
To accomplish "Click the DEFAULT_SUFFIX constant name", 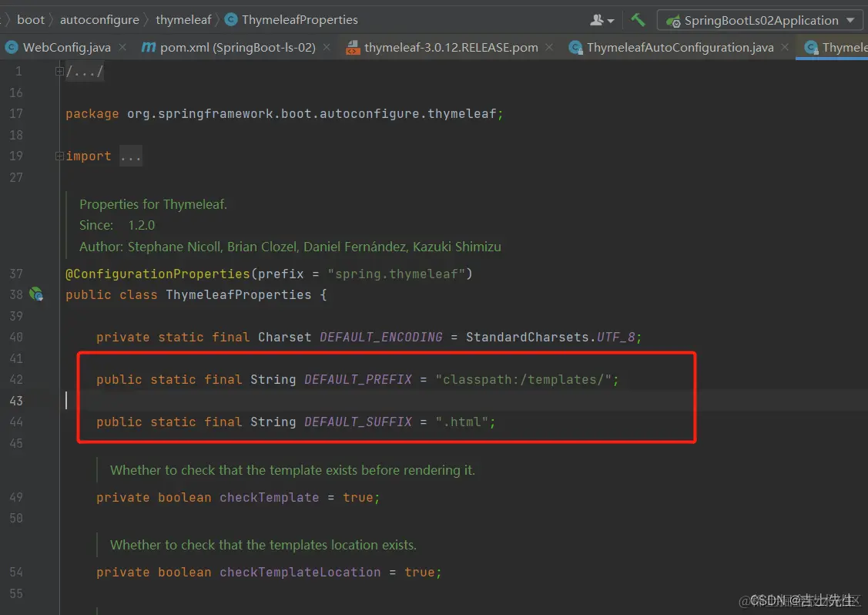I will click(358, 422).
